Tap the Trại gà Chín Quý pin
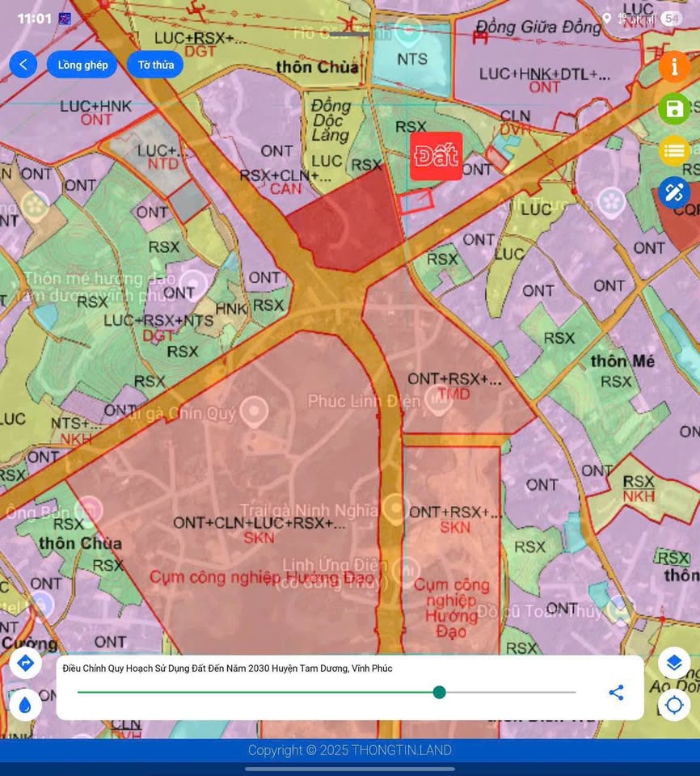The height and width of the screenshot is (776, 700). tap(255, 413)
